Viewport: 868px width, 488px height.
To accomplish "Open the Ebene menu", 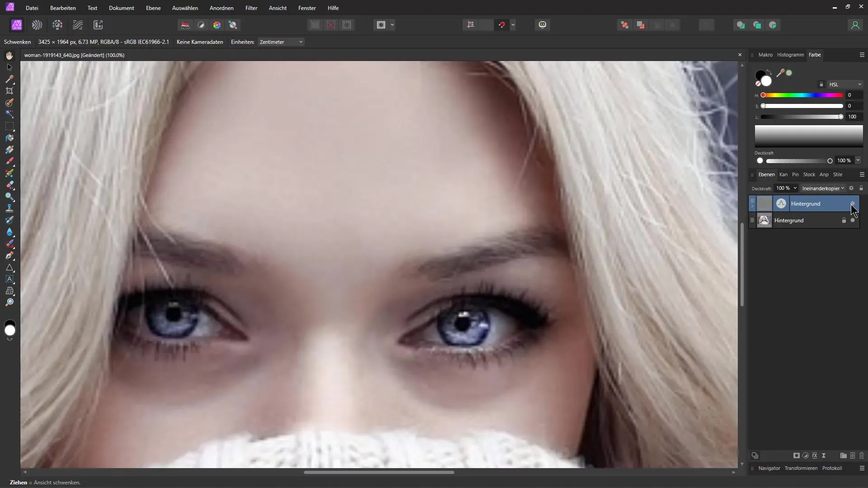I will (x=154, y=8).
